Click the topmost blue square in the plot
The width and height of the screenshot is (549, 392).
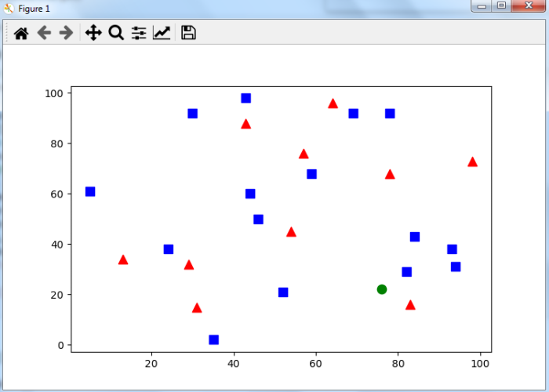pyautogui.click(x=245, y=98)
